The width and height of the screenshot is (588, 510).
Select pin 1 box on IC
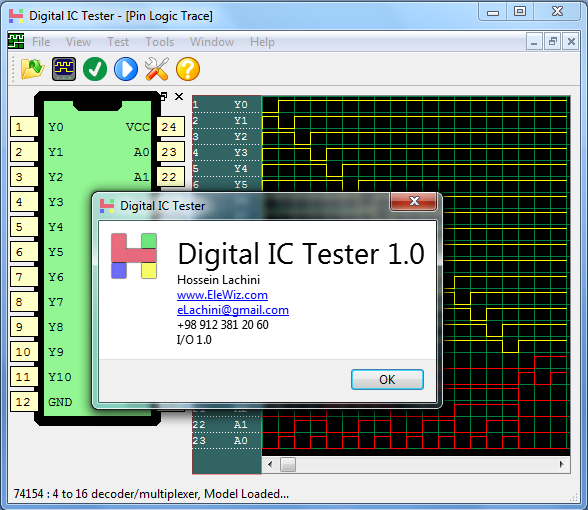coord(24,127)
